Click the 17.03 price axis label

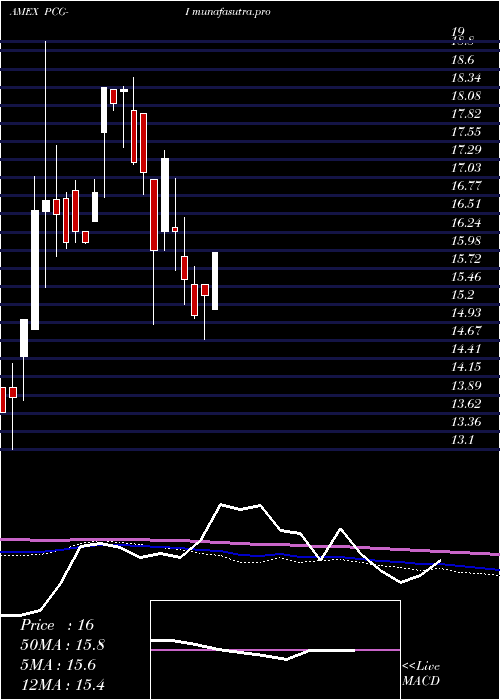[466, 168]
